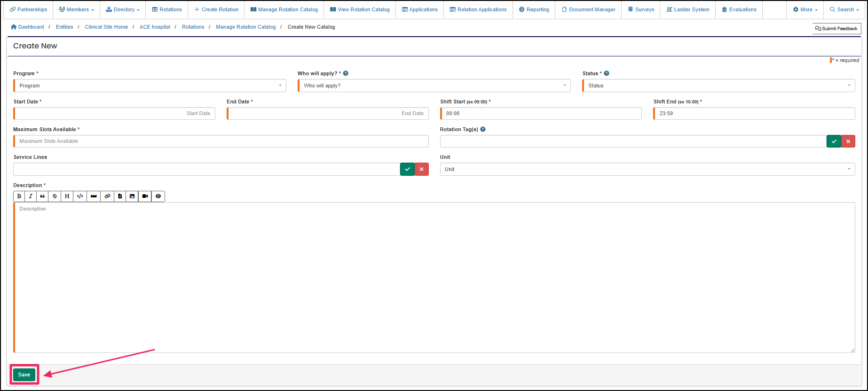Image resolution: width=868 pixels, height=391 pixels.
Task: Show help icon next to Rotation Tag(s)
Action: [x=483, y=129]
